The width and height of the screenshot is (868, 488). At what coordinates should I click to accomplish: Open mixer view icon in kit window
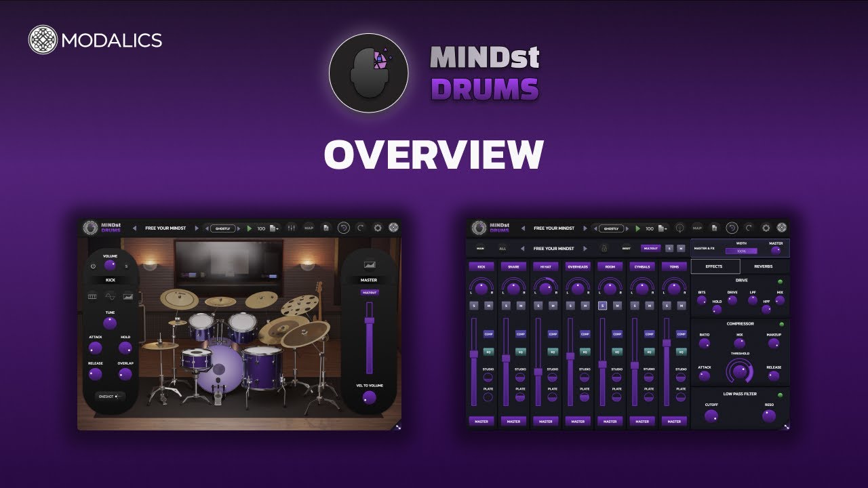pos(292,228)
